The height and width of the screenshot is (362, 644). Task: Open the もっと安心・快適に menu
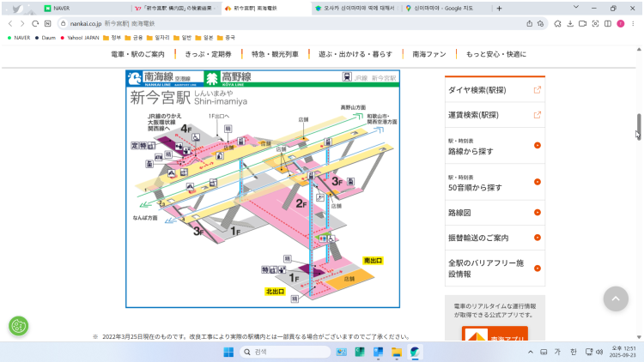(x=496, y=54)
